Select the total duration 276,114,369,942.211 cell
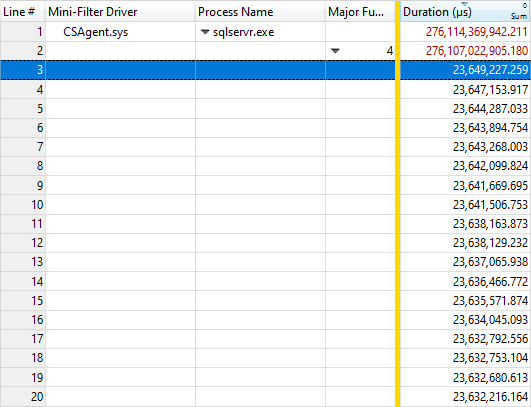The width and height of the screenshot is (531, 407). click(x=476, y=32)
